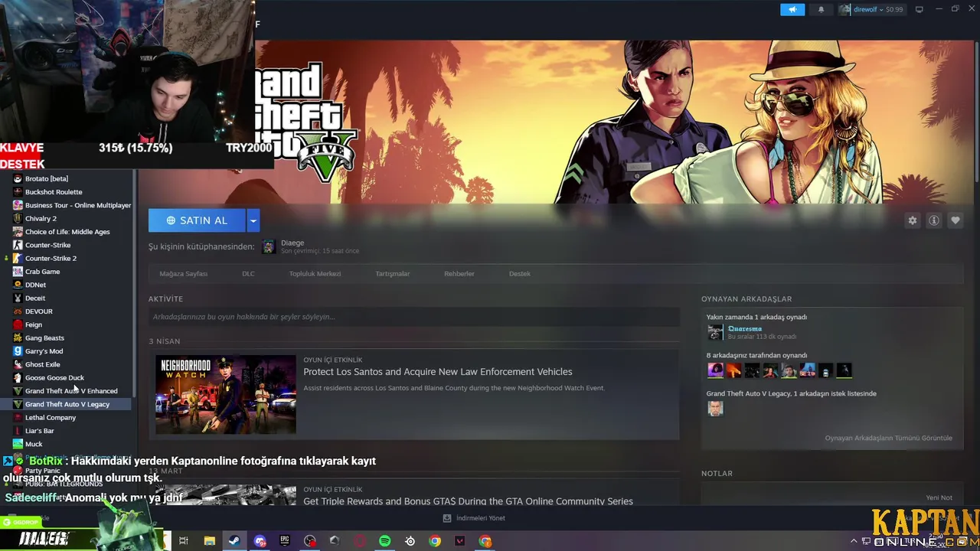The width and height of the screenshot is (980, 551).
Task: Click Quaresma's friend avatar
Action: (x=714, y=332)
